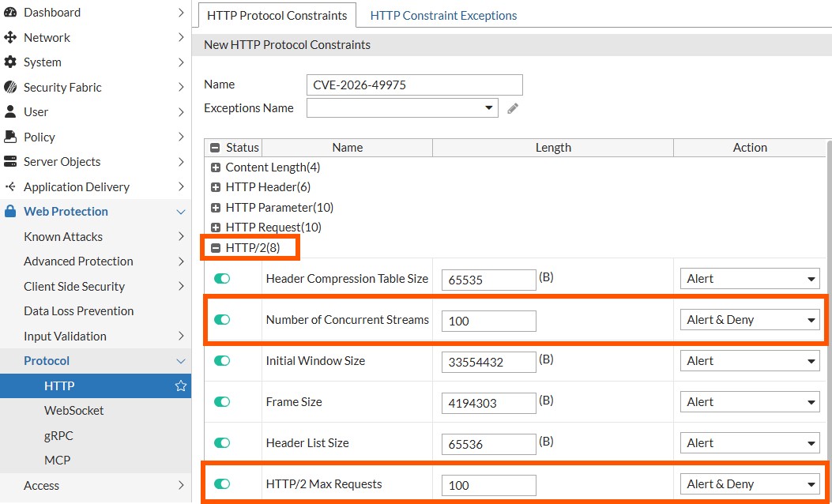Open Action dropdown for HTTP/2 Max Requests
This screenshot has width=832, height=504.
click(x=750, y=484)
